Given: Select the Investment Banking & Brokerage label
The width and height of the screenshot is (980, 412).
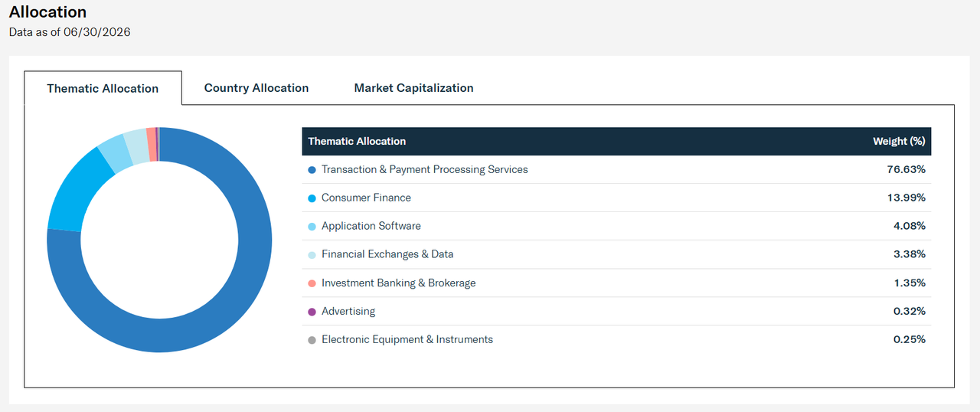Looking at the screenshot, I should coord(399,283).
